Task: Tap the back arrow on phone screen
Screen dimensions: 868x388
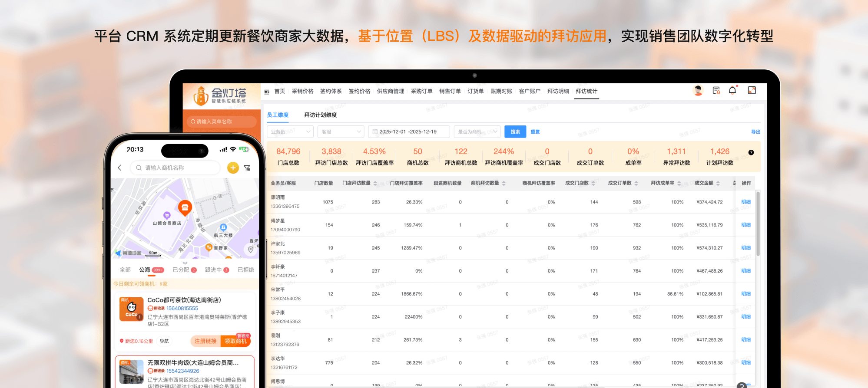Action: [x=120, y=168]
